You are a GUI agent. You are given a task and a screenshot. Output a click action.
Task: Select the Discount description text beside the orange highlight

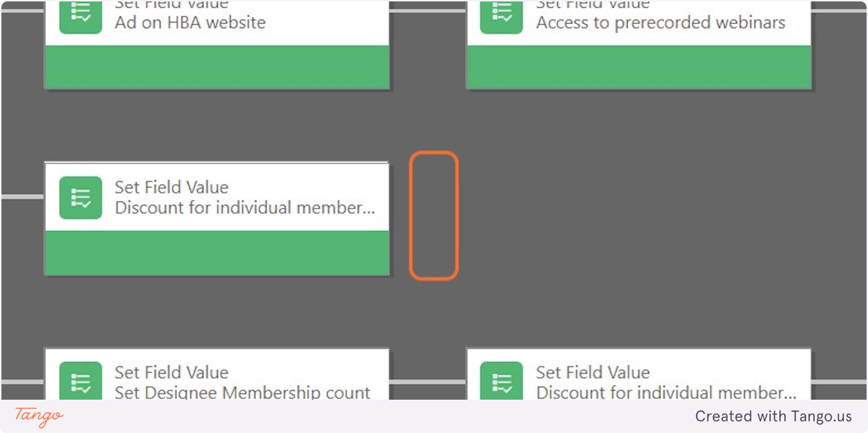[245, 208]
